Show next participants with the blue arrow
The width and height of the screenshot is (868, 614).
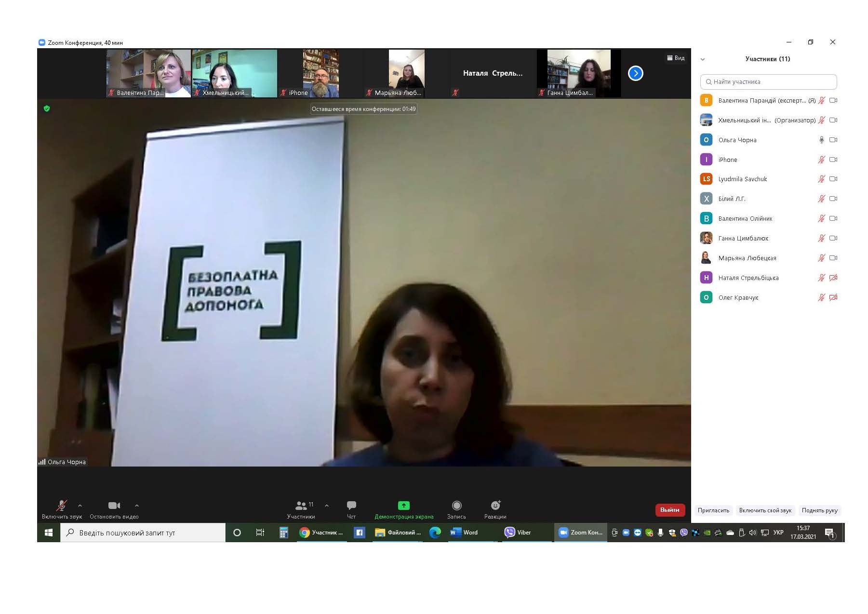pyautogui.click(x=636, y=73)
